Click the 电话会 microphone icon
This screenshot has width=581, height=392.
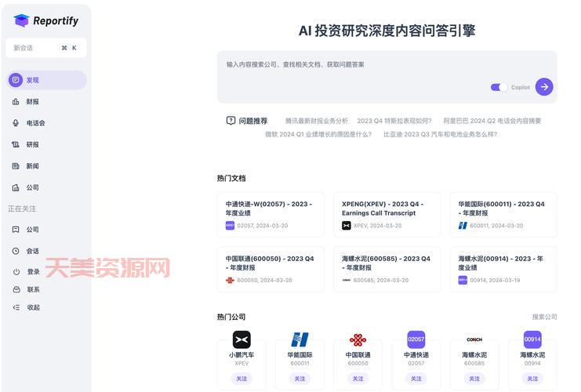[x=16, y=123]
